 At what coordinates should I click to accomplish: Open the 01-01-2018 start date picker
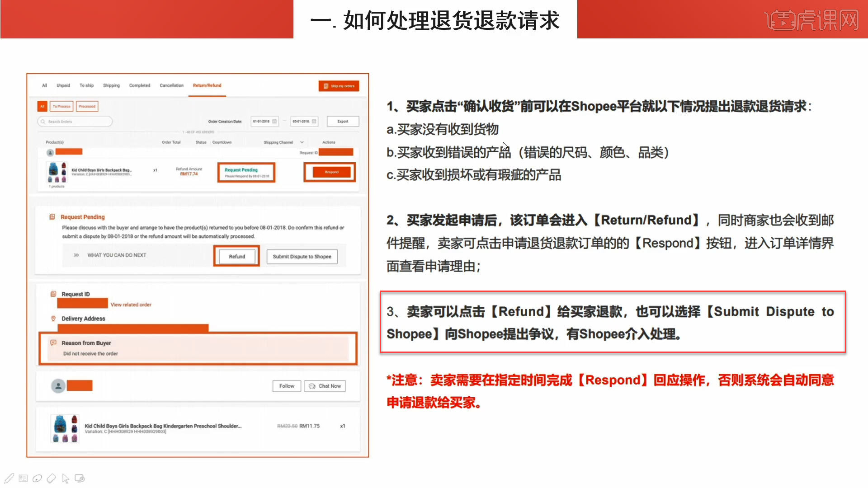(264, 121)
